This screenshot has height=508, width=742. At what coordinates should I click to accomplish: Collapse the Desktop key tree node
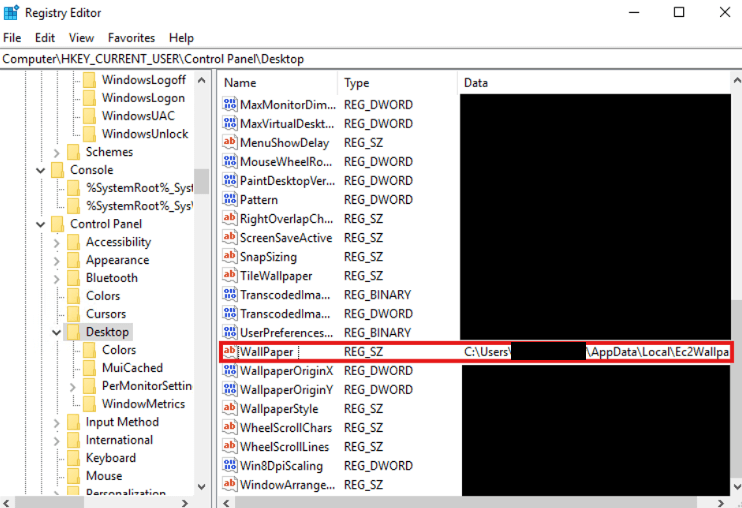[57, 332]
